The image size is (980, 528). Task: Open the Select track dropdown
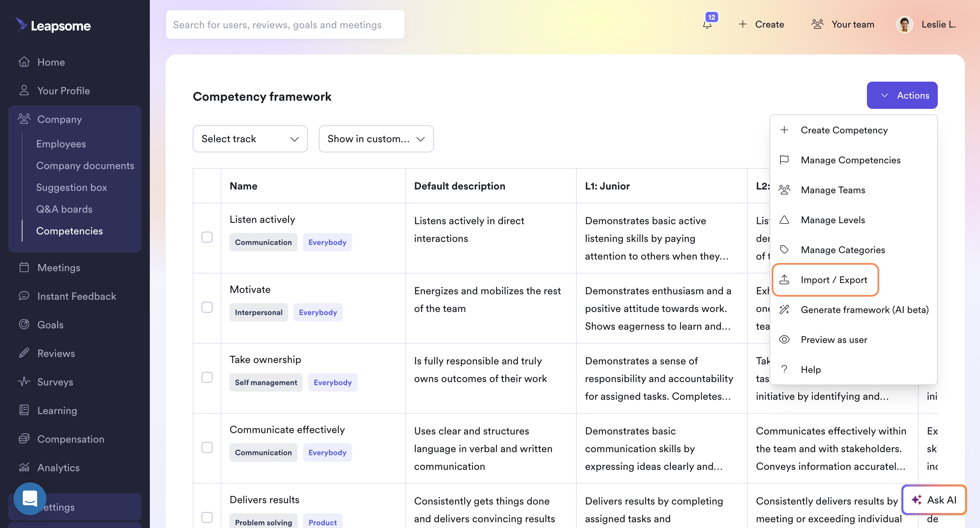pos(250,139)
